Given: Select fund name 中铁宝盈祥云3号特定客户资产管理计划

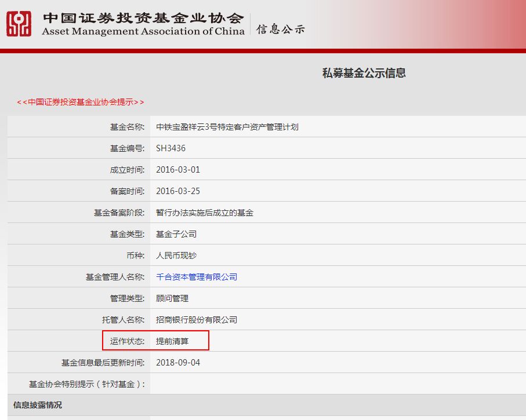Looking at the screenshot, I should 227,127.
